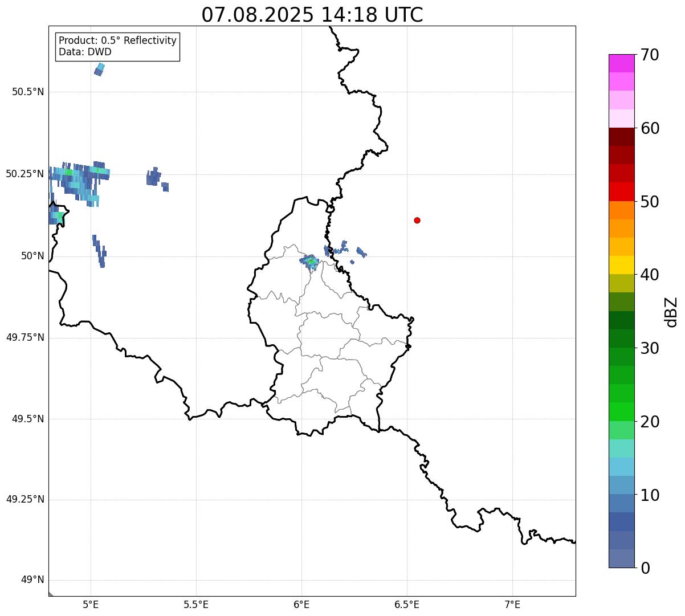Click colorbar tick value 0
The image size is (685, 616).
click(x=645, y=568)
